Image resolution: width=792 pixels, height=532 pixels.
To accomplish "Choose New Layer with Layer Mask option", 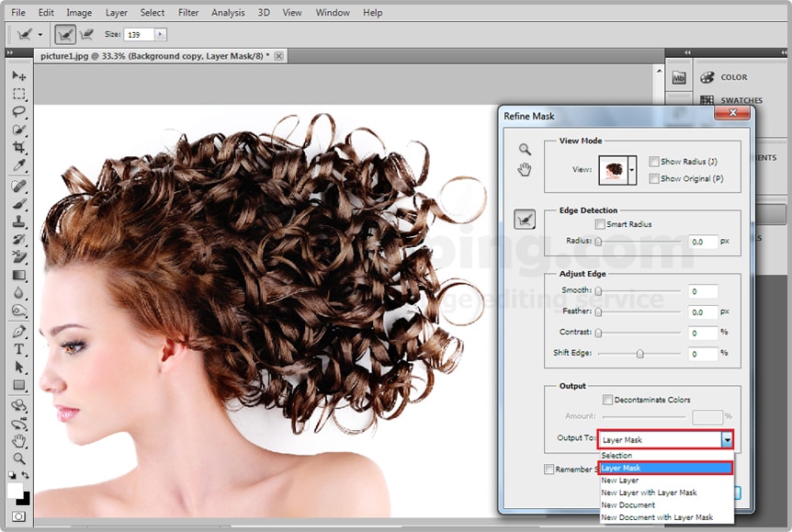I will tap(649, 492).
